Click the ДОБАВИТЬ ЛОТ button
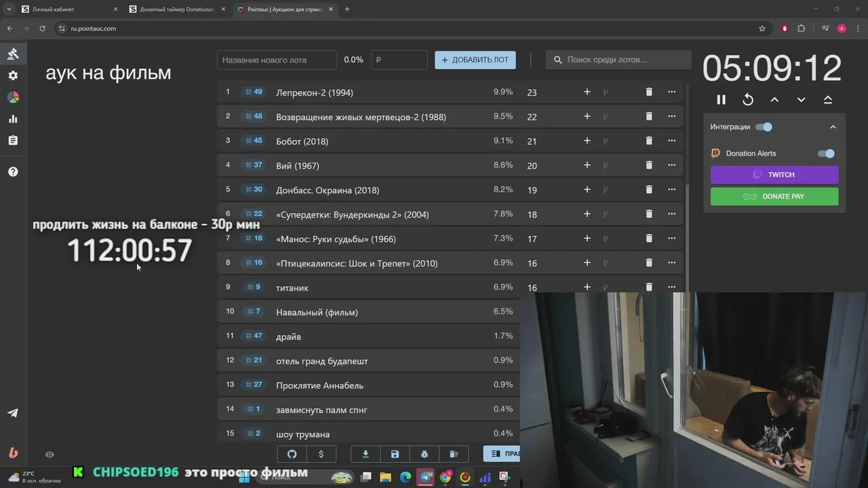Viewport: 868px width, 488px height. click(475, 60)
